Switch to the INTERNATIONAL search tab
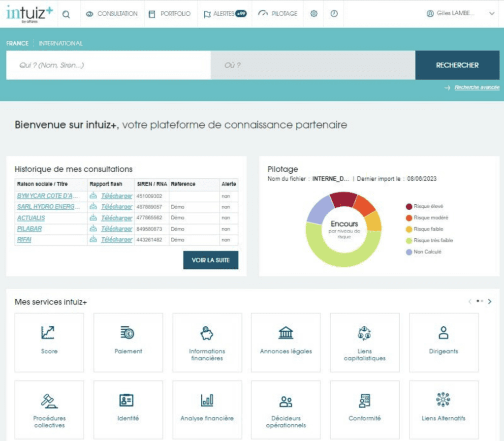Image resolution: width=504 pixels, height=441 pixels. tap(61, 43)
